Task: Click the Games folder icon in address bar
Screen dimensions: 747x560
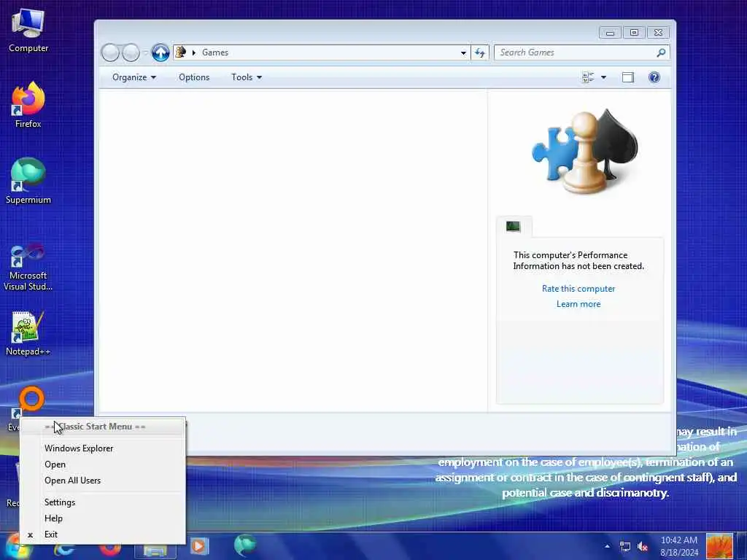Action: click(181, 52)
